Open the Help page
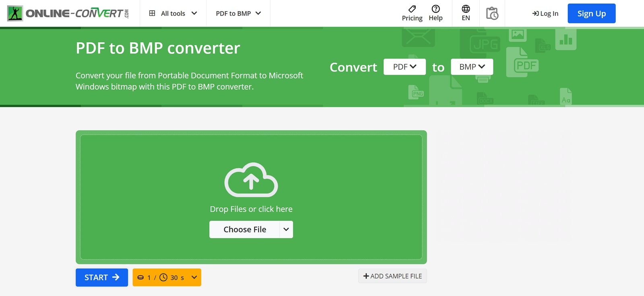644x296 pixels. coord(436,13)
